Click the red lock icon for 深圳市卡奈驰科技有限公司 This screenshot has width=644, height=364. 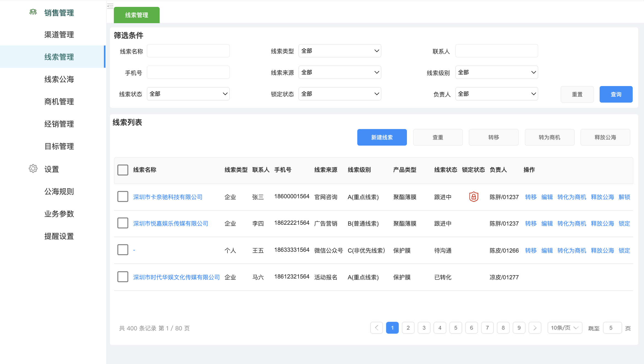(474, 197)
